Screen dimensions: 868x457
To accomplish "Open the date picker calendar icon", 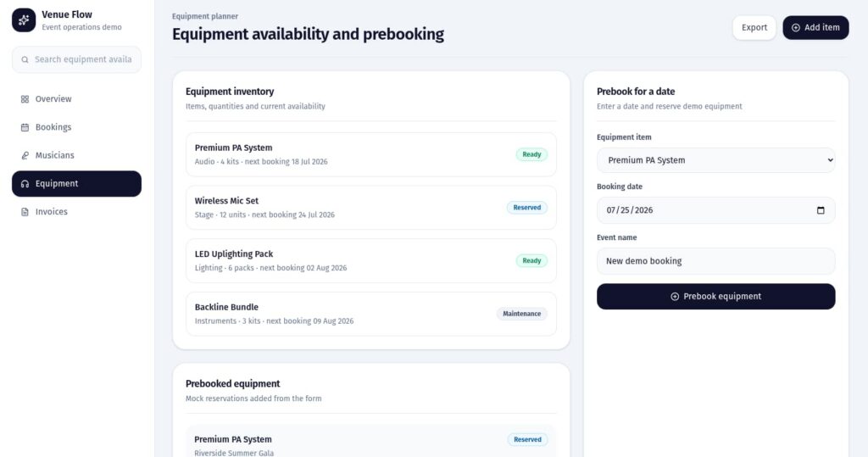I will 820,210.
